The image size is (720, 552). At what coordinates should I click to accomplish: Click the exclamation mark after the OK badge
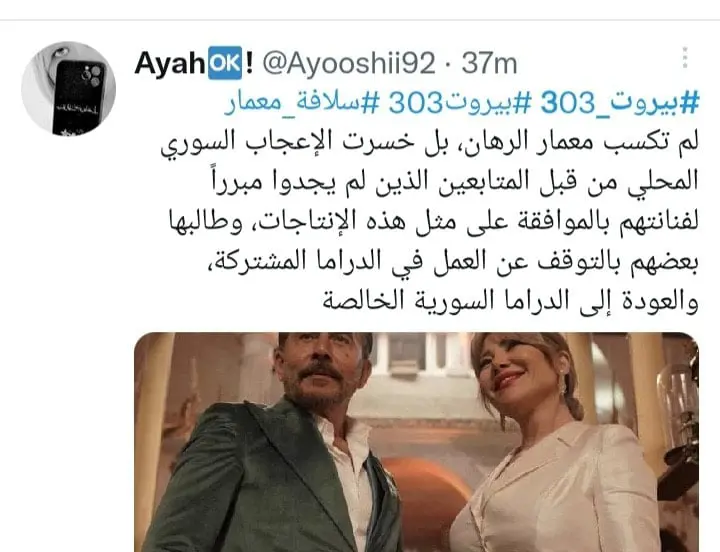pos(249,63)
